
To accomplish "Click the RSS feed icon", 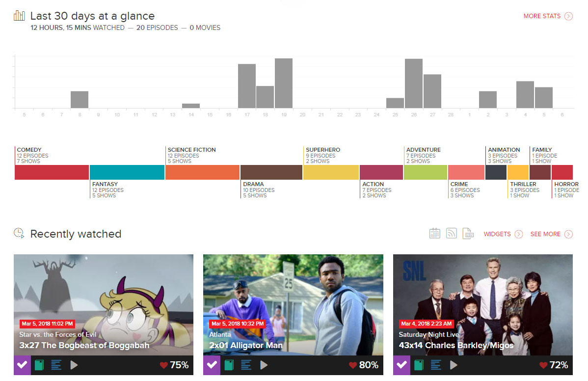I will [x=451, y=234].
